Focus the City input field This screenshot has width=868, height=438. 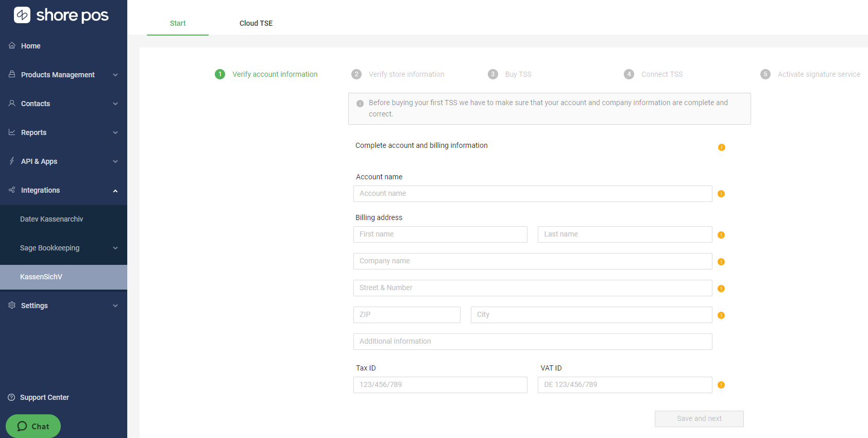point(591,315)
